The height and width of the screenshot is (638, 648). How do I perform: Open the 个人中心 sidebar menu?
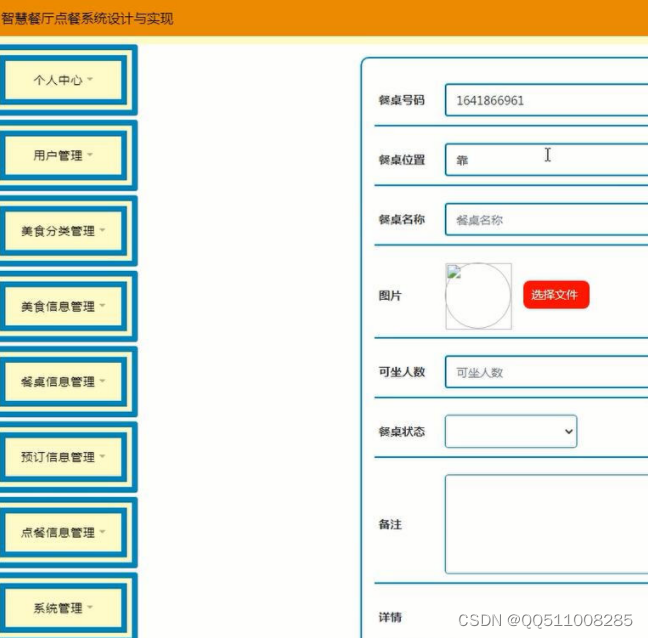click(x=63, y=80)
